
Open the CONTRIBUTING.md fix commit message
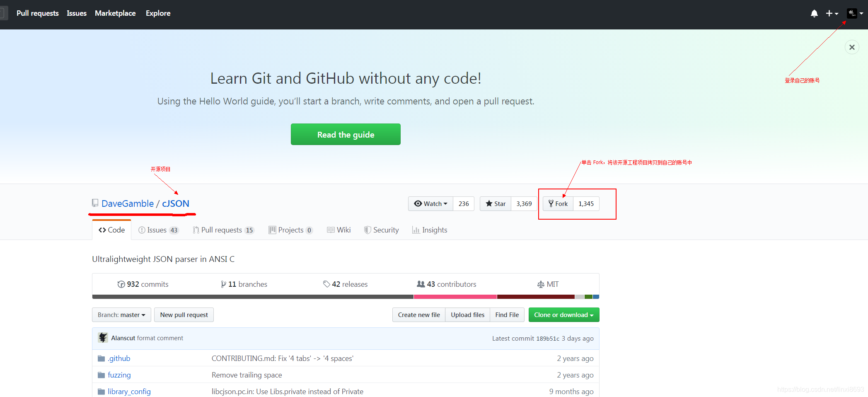pos(283,358)
